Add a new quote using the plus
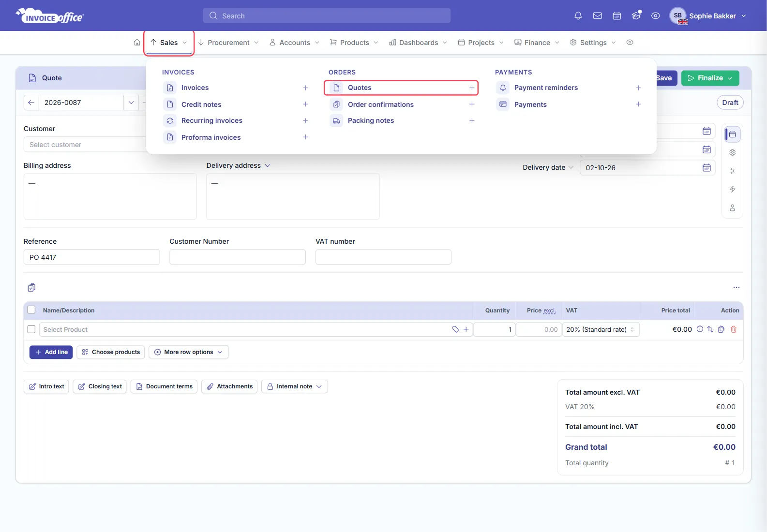 click(472, 88)
